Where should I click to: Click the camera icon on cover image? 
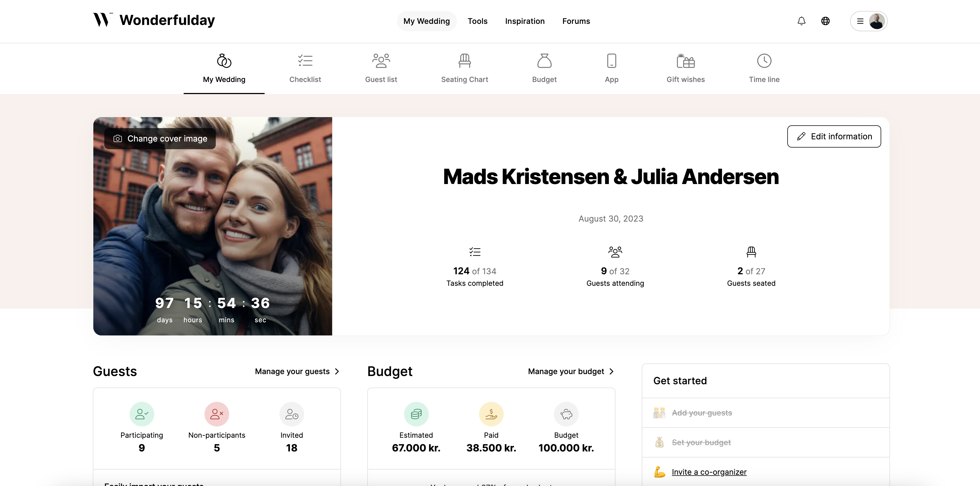click(x=117, y=139)
